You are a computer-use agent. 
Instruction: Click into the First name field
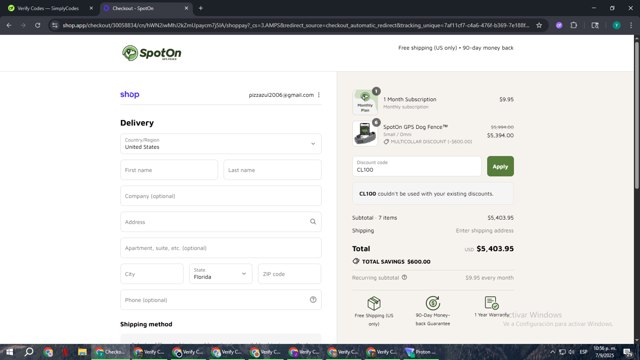pos(169,170)
